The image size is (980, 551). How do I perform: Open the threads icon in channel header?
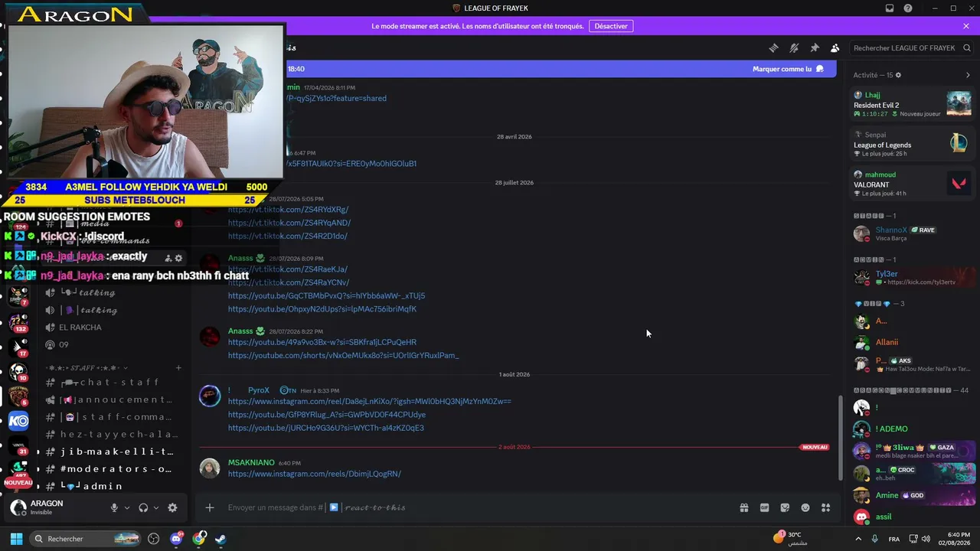click(x=773, y=47)
